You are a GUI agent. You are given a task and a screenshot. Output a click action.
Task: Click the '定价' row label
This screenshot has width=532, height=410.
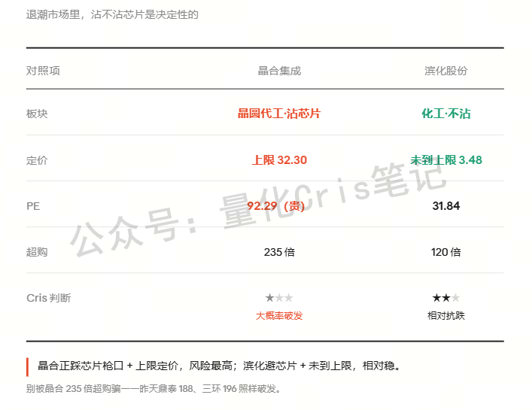pos(37,160)
